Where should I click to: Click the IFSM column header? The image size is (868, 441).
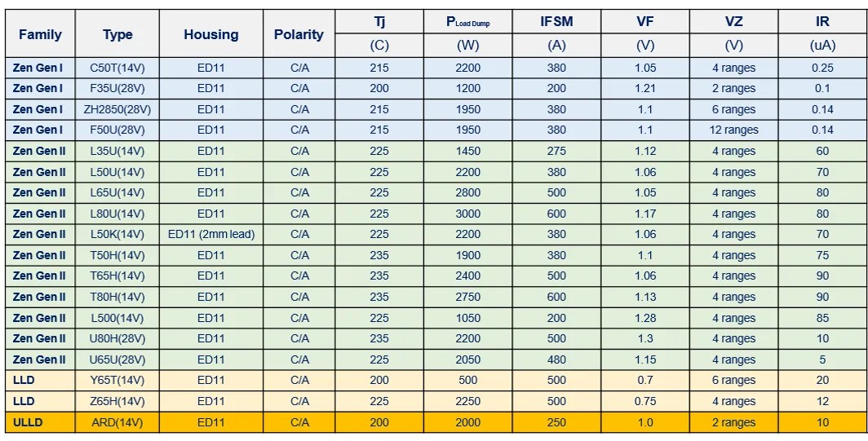[556, 22]
